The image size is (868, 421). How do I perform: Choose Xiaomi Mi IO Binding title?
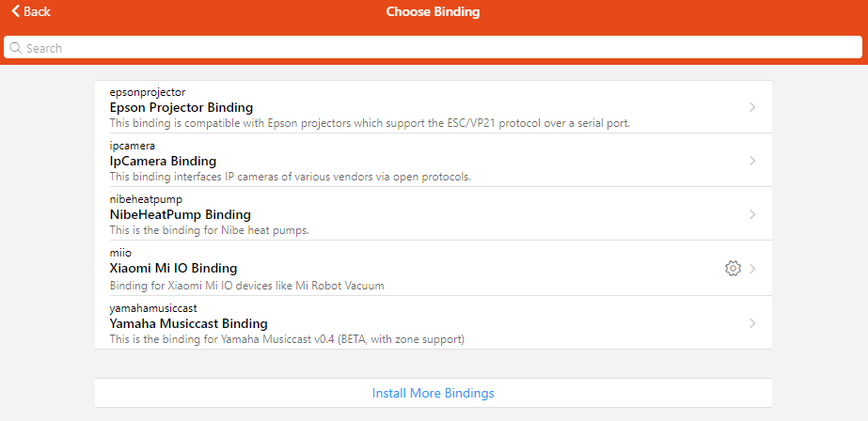[x=173, y=269]
